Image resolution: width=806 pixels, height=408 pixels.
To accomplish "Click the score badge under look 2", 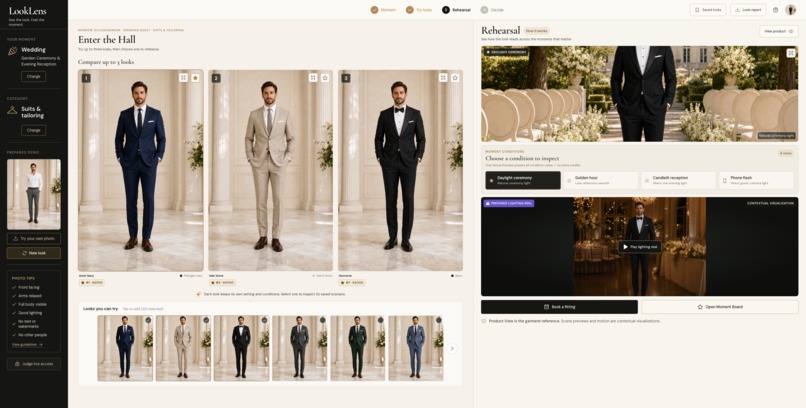I will pos(223,283).
